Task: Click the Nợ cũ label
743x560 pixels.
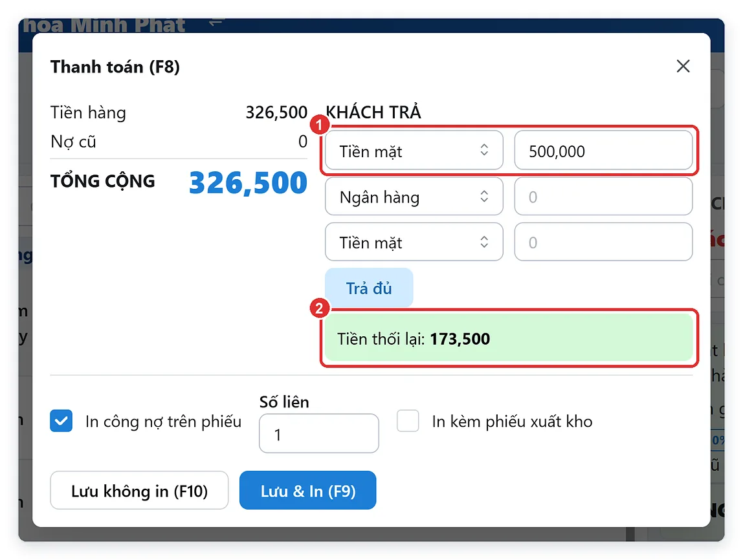Action: coord(73,142)
